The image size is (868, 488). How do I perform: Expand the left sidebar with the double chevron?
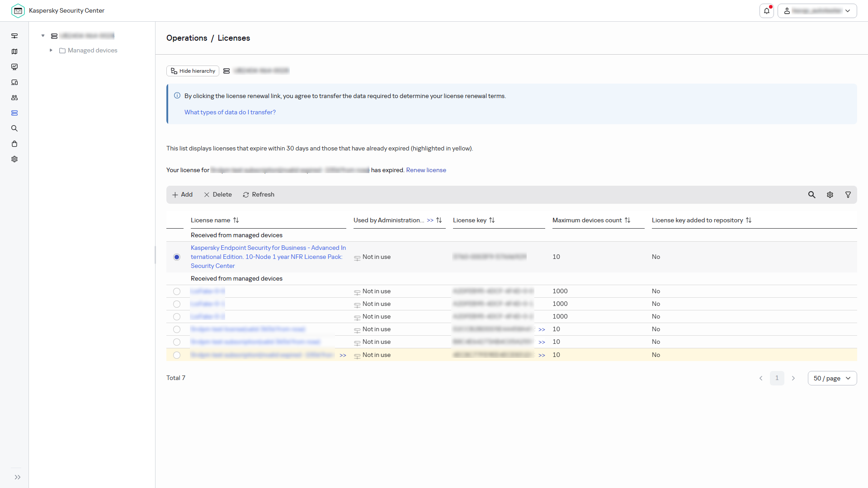pyautogui.click(x=18, y=477)
